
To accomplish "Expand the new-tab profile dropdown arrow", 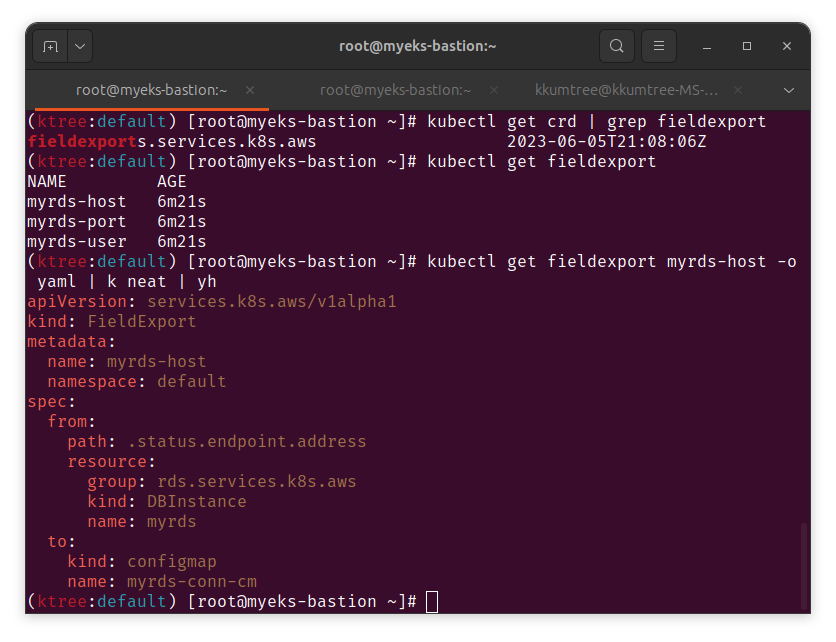I will (80, 46).
